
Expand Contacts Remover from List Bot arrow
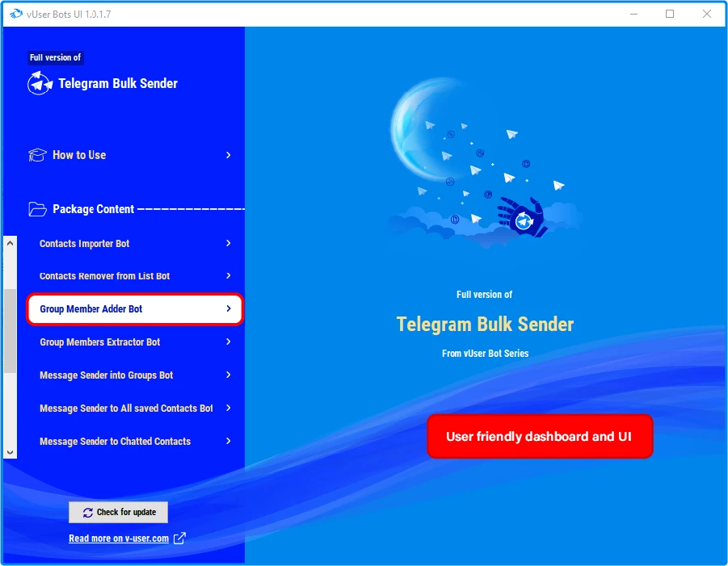[x=229, y=275]
